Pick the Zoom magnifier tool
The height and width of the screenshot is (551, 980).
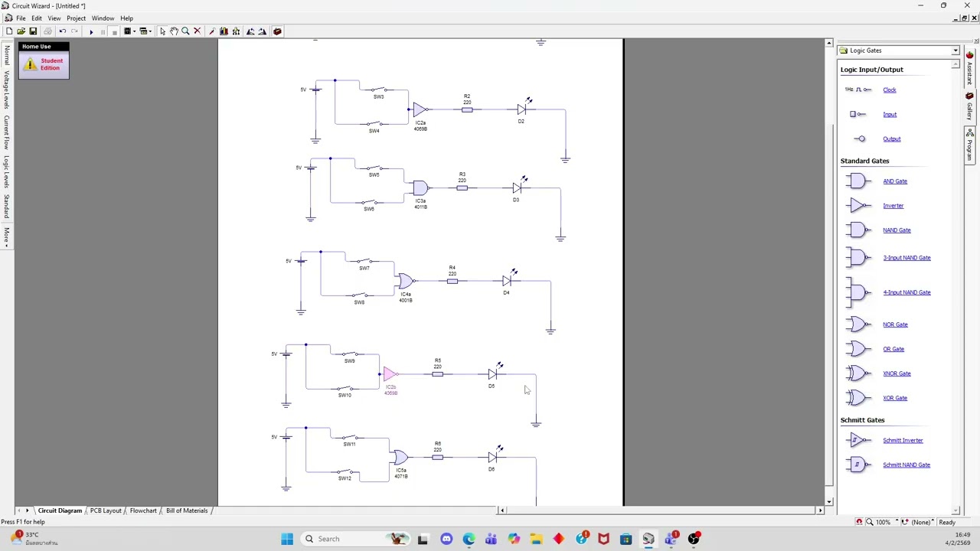click(x=185, y=31)
